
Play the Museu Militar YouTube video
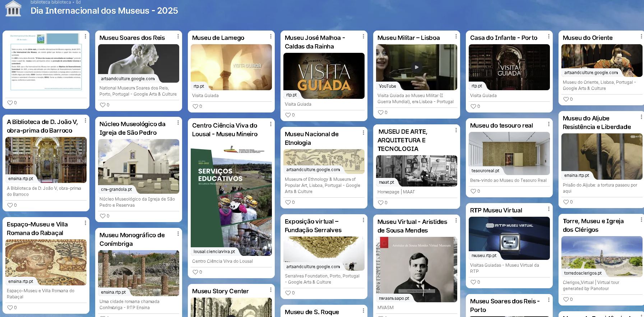tap(417, 67)
